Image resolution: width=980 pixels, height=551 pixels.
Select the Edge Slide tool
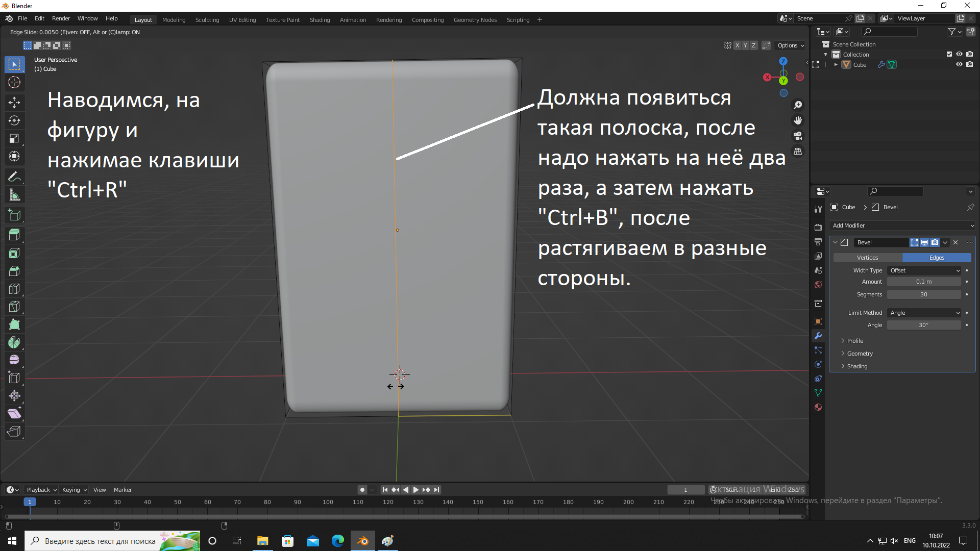(14, 378)
